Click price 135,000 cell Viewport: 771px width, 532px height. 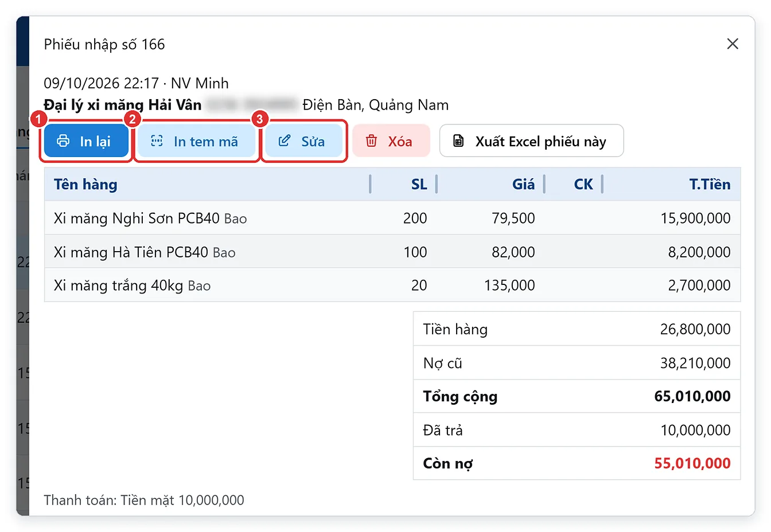coord(509,285)
